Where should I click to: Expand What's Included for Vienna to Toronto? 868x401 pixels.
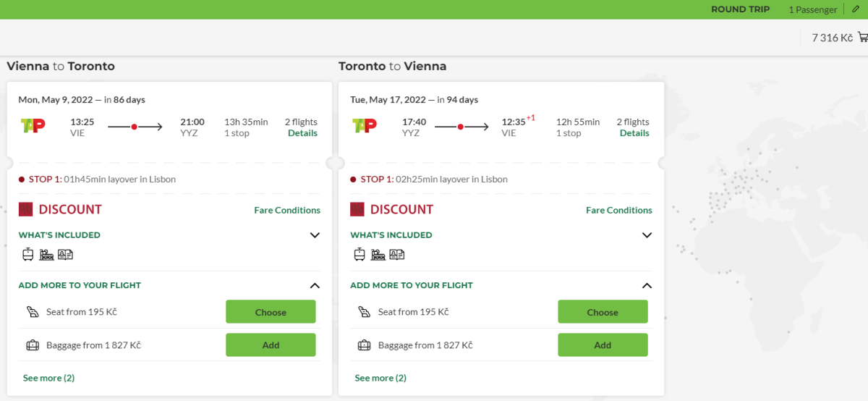click(x=315, y=235)
